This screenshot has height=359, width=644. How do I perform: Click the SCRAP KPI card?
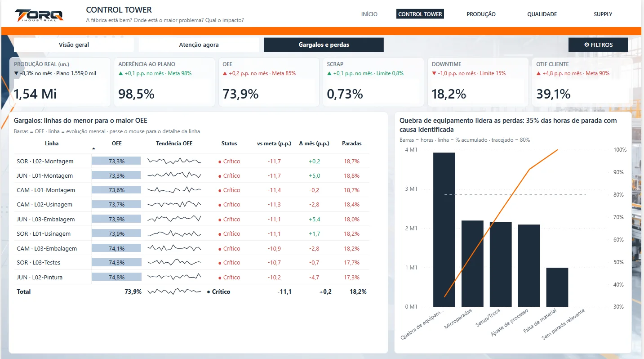373,82
